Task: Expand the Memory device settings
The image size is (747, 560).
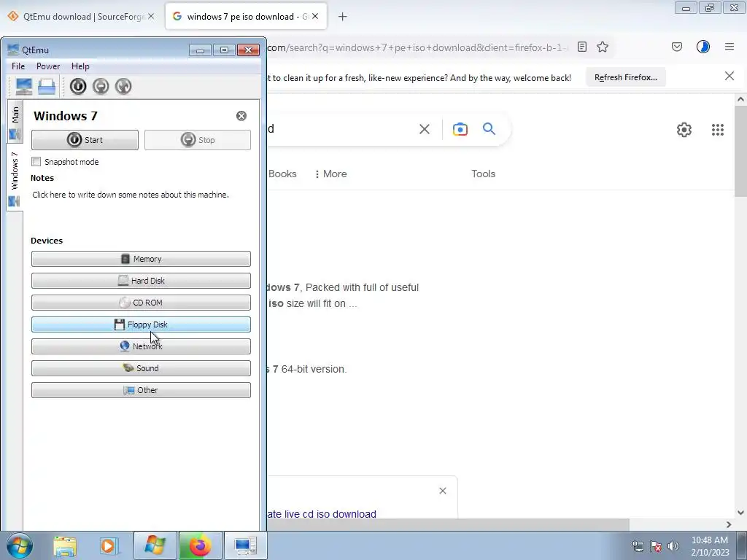Action: pyautogui.click(x=141, y=259)
